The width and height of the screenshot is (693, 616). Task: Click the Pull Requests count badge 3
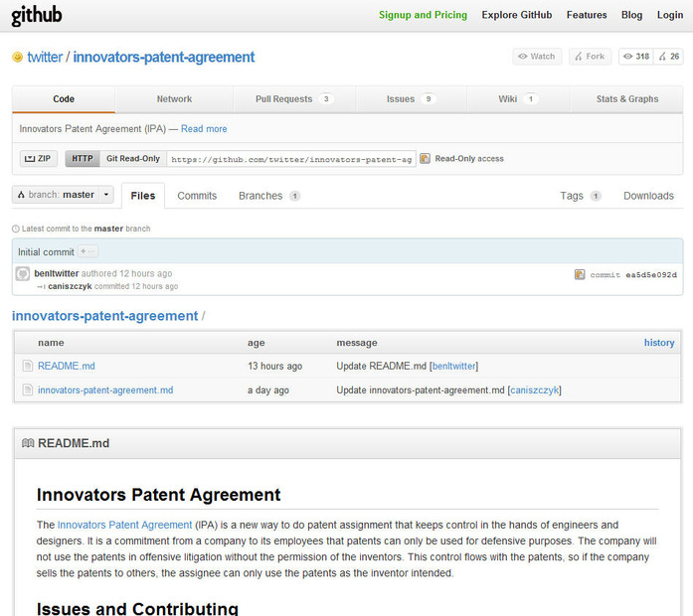pyautogui.click(x=326, y=99)
